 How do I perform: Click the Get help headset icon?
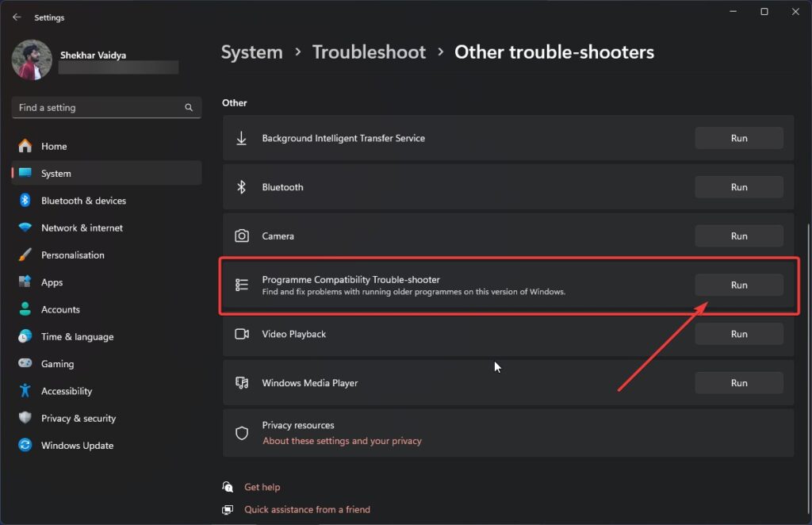[x=228, y=487]
